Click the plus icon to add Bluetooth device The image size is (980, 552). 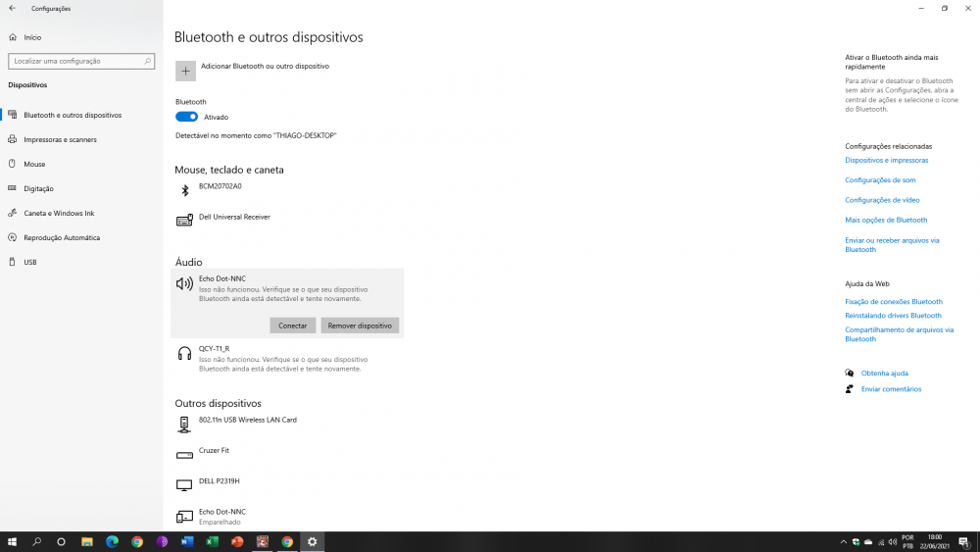pyautogui.click(x=185, y=71)
